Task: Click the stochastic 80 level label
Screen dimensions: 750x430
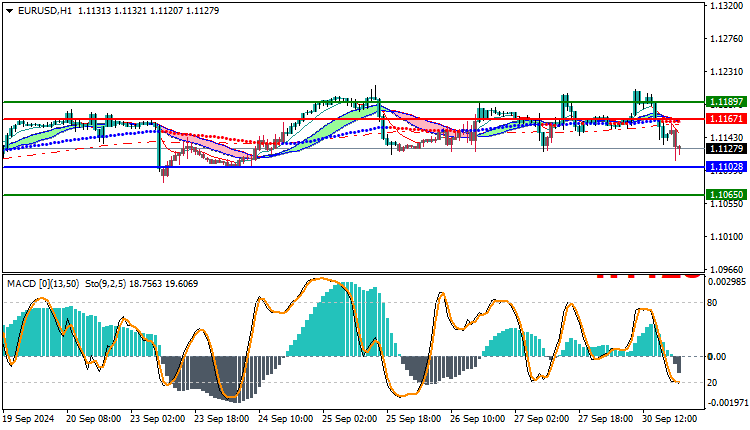Action: pos(712,303)
